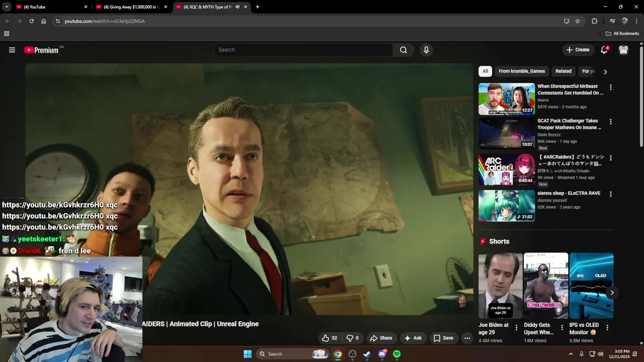This screenshot has width=644, height=362.
Task: Open the Joe Biden at age 29 short
Action: point(501,286)
